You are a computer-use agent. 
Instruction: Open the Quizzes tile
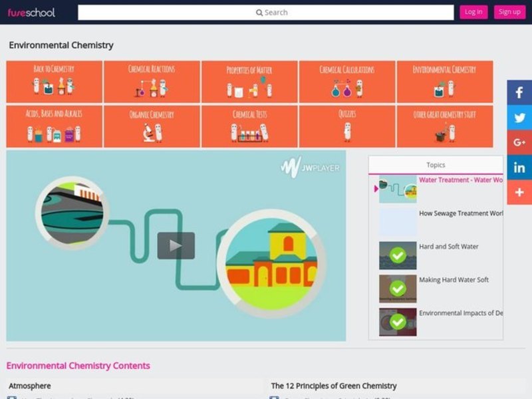[x=346, y=126]
